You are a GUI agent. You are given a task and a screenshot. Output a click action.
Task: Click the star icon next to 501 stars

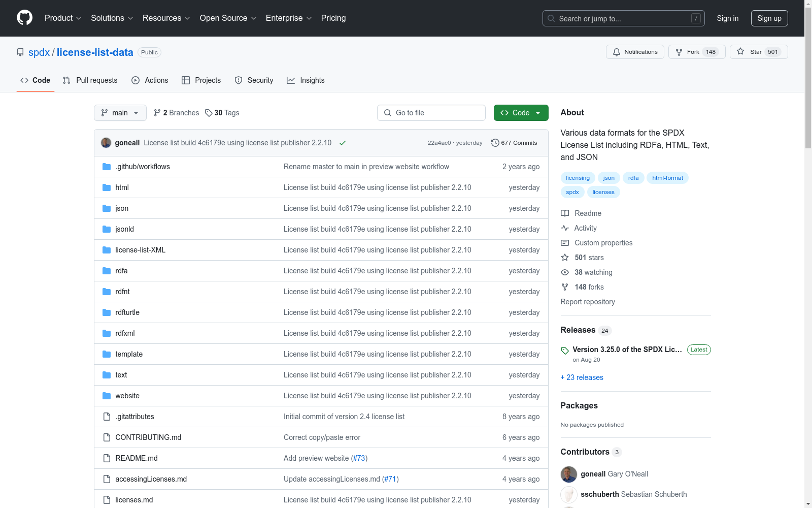(x=565, y=258)
